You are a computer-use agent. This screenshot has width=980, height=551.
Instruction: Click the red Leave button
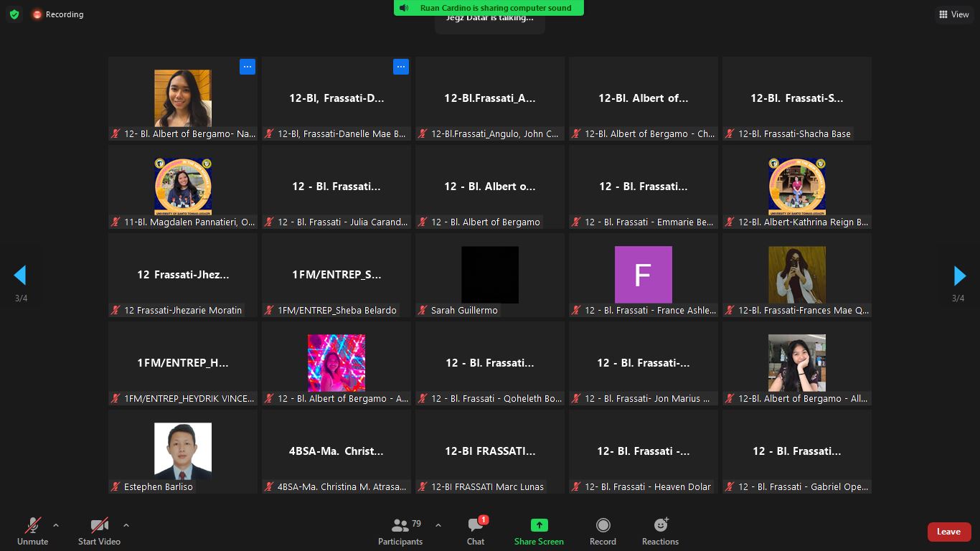click(x=948, y=532)
